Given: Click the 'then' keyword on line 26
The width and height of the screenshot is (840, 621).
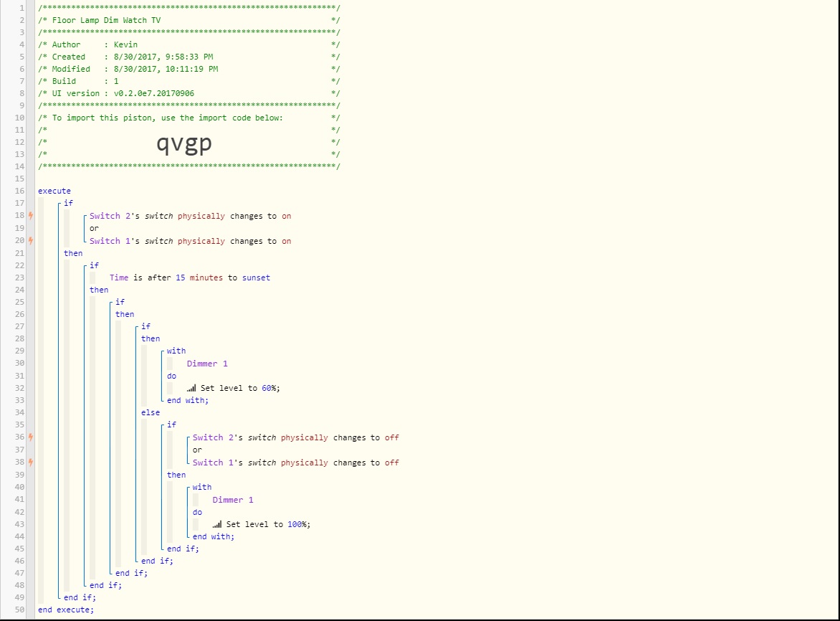Looking at the screenshot, I should pyautogui.click(x=125, y=315).
